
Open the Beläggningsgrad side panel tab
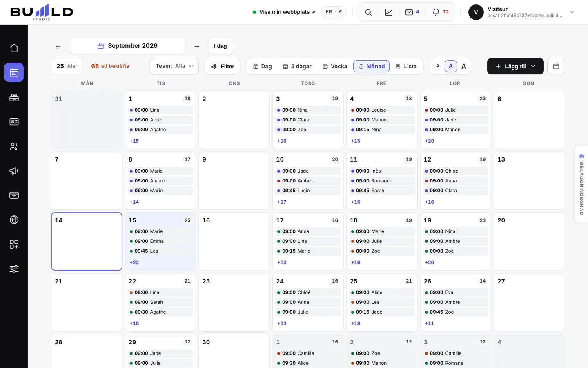581,184
